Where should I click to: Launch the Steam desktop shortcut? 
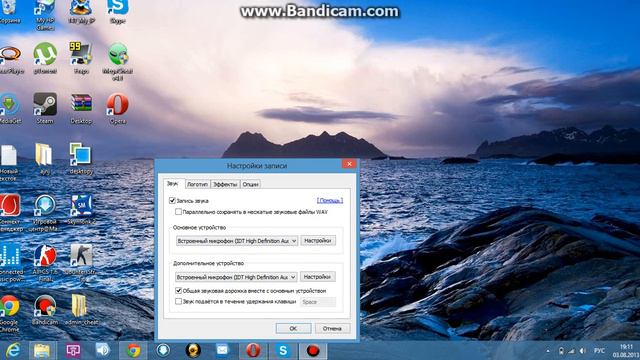45,108
